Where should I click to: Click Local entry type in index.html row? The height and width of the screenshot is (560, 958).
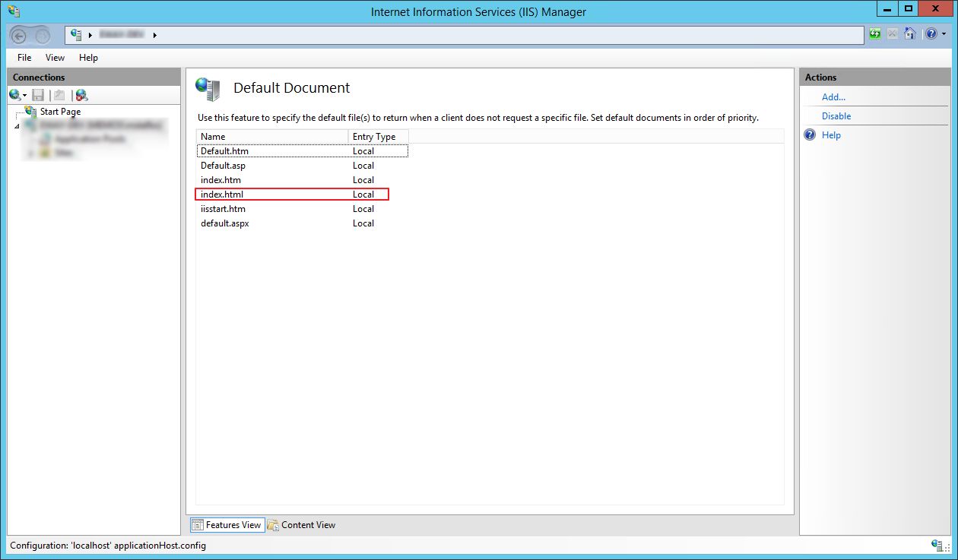pos(363,195)
